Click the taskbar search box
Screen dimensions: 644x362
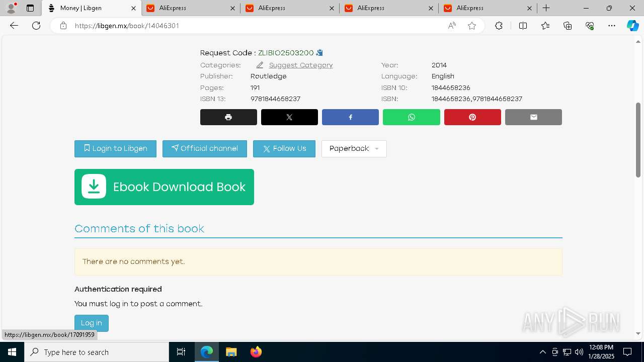pos(97,352)
